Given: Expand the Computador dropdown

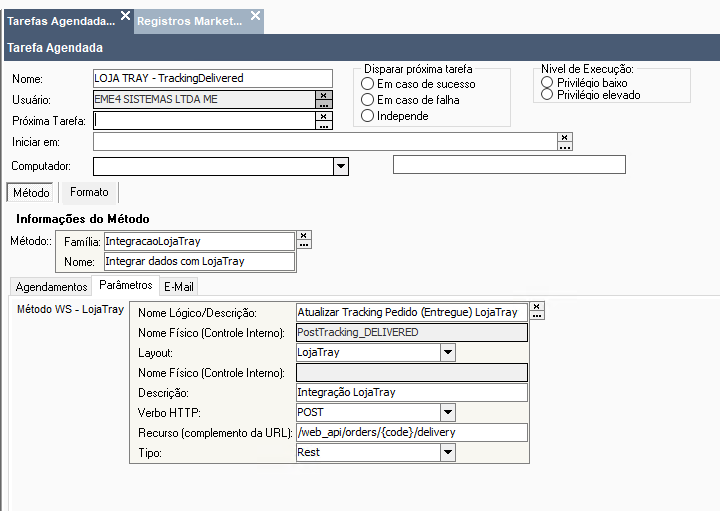Looking at the screenshot, I should (341, 166).
